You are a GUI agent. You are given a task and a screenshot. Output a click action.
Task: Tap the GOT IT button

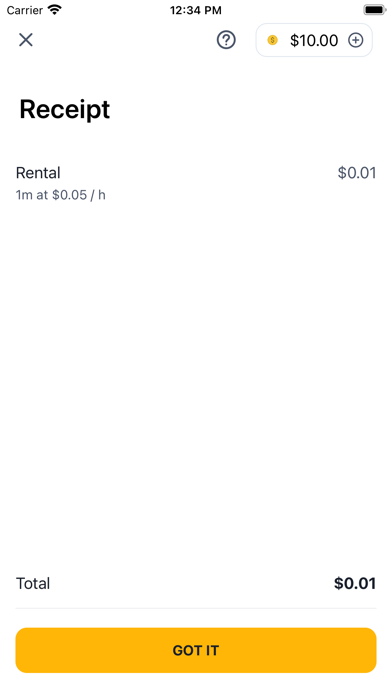[196, 650]
